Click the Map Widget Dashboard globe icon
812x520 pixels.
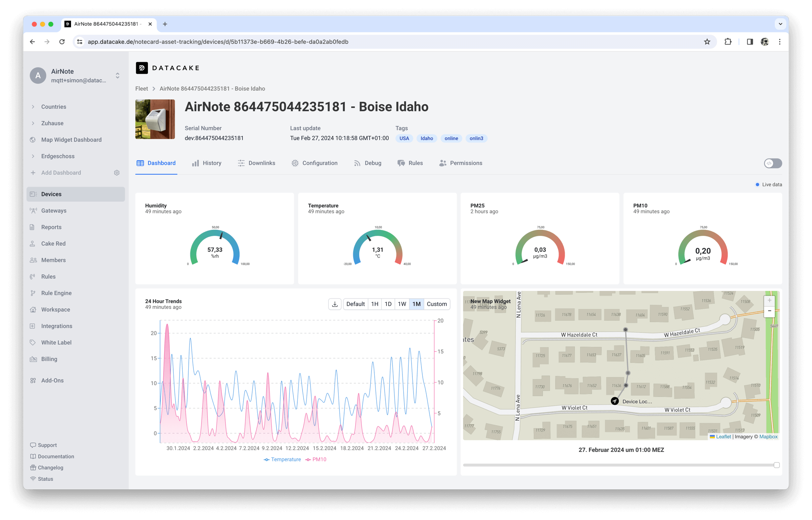(33, 140)
